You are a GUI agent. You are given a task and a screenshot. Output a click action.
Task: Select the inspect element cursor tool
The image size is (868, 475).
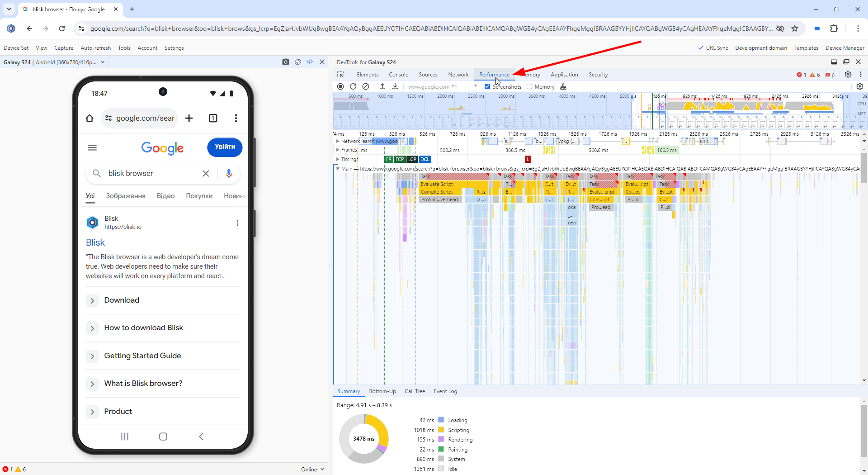pyautogui.click(x=340, y=74)
